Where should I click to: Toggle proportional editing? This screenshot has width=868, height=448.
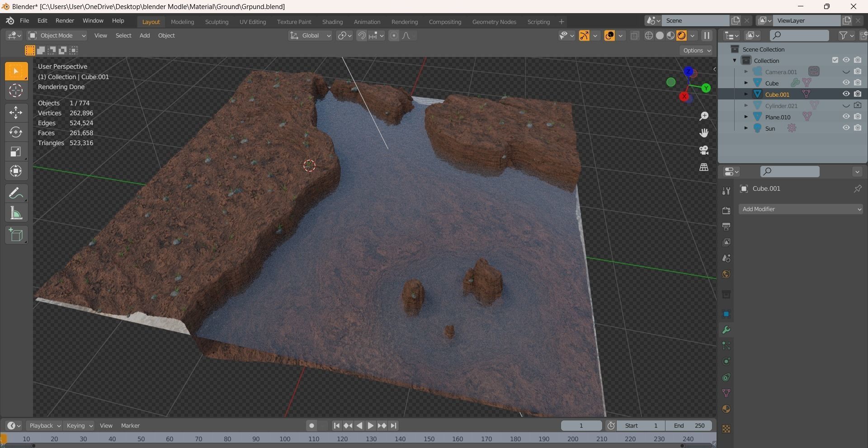pyautogui.click(x=394, y=36)
